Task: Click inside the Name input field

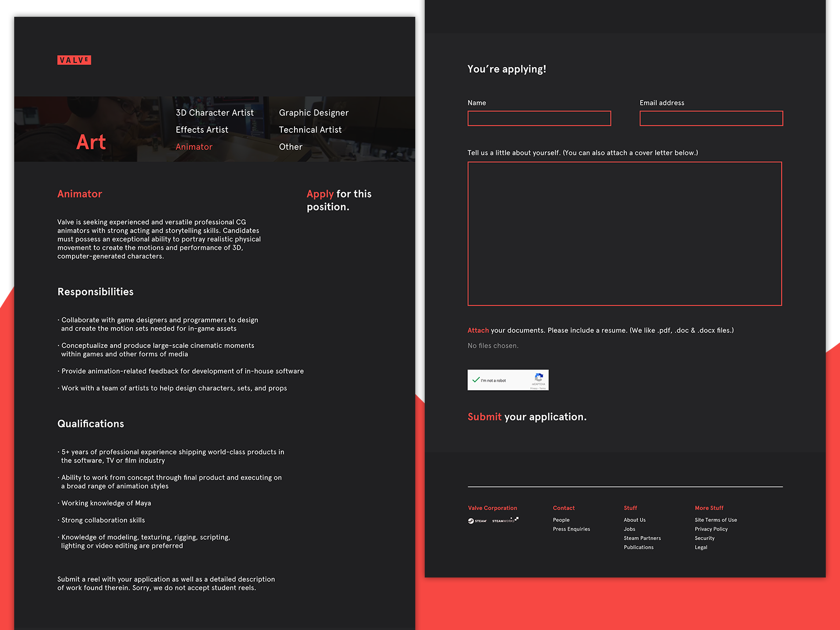Action: point(539,118)
